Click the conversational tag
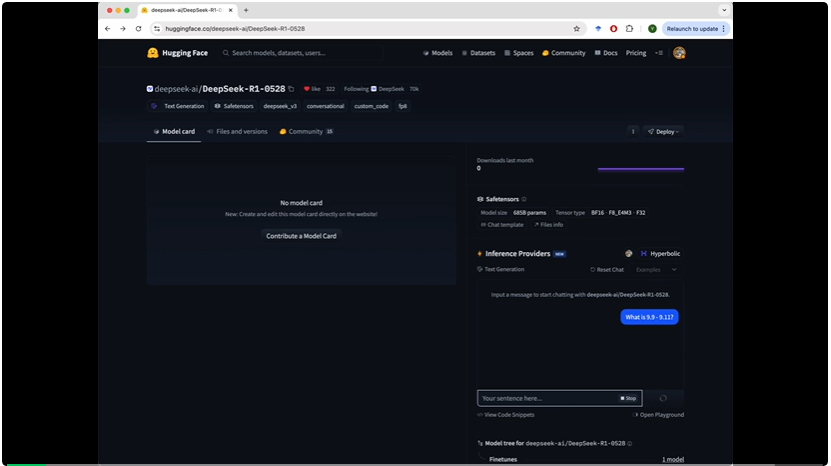Image resolution: width=831 pixels, height=466 pixels. coord(325,106)
